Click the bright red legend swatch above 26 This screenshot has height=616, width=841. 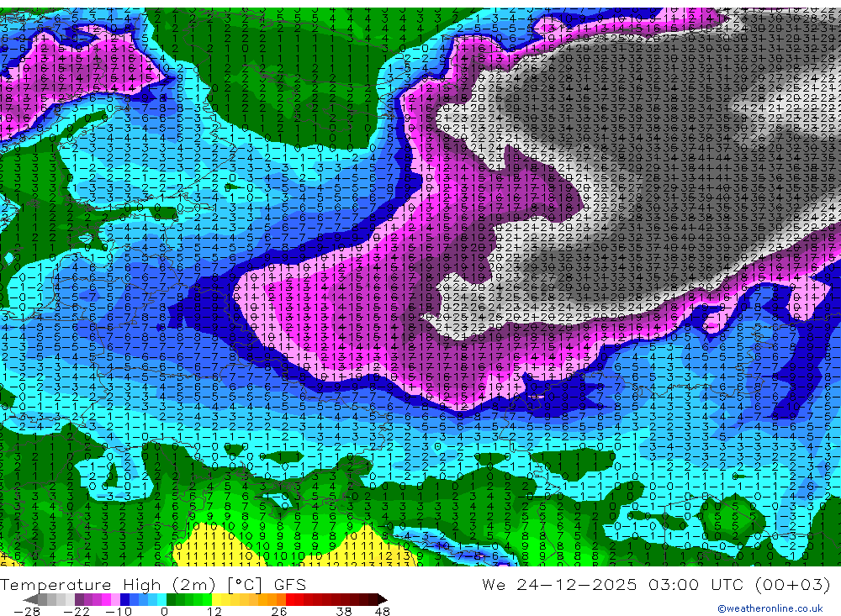tap(290, 599)
